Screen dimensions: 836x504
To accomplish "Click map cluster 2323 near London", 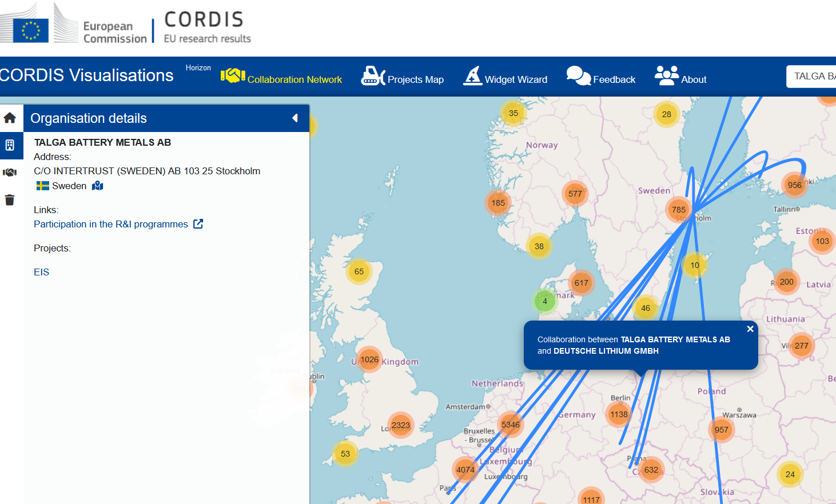I will (401, 425).
